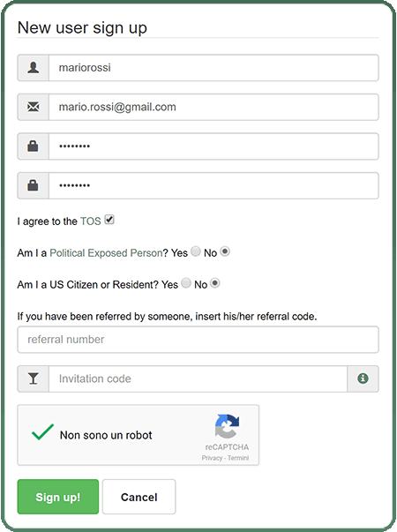Viewport: 397px width, 532px height.
Task: Open the TOS link
Action: 91,221
